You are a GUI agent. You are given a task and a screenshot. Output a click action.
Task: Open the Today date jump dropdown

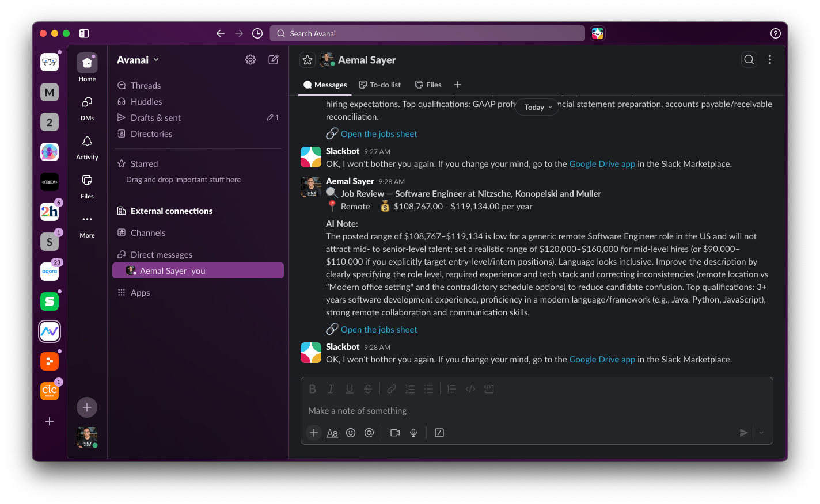tap(538, 107)
